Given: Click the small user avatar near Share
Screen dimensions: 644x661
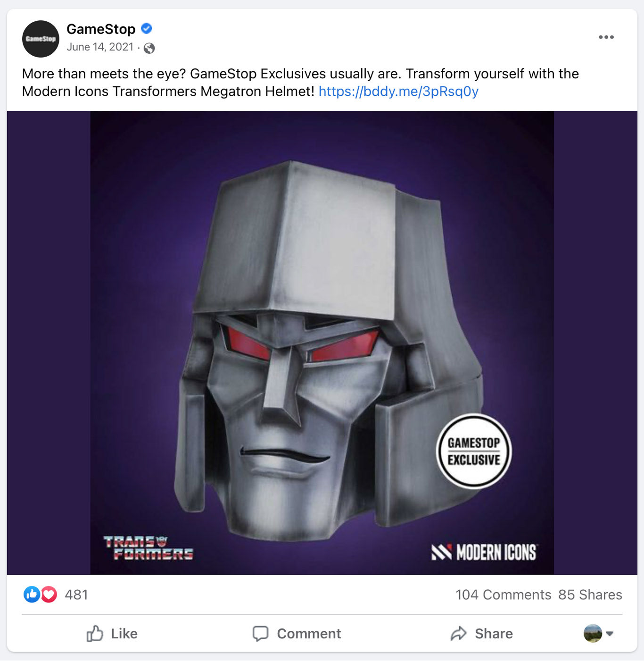Looking at the screenshot, I should click(593, 633).
